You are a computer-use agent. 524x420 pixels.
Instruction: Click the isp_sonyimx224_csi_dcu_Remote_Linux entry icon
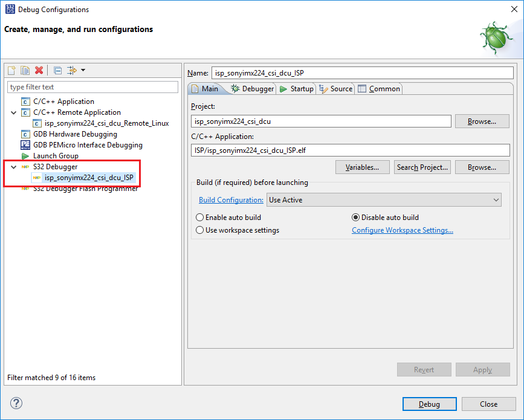(37, 123)
